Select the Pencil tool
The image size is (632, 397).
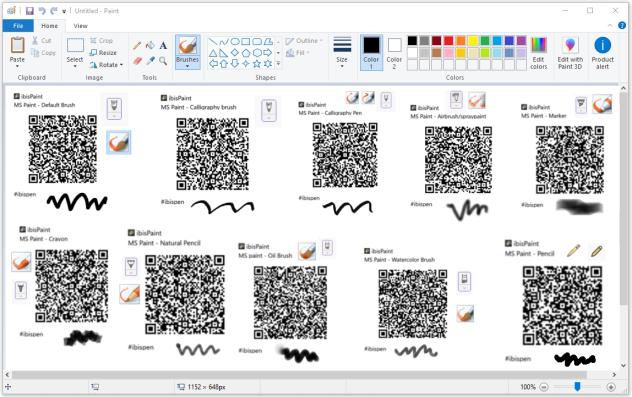click(x=137, y=46)
